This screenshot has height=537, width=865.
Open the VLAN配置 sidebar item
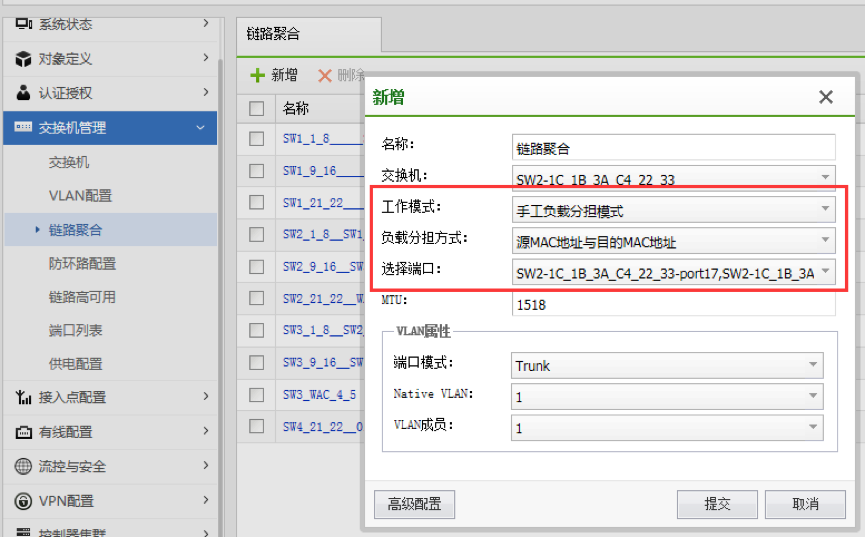(80, 195)
